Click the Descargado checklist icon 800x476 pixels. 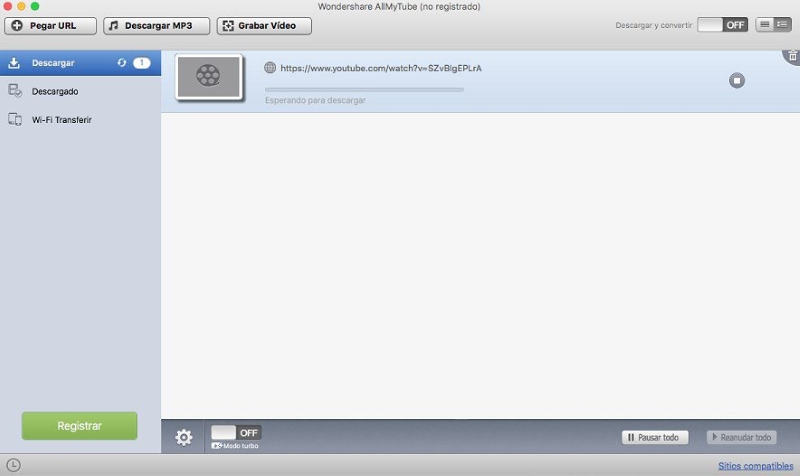point(15,91)
